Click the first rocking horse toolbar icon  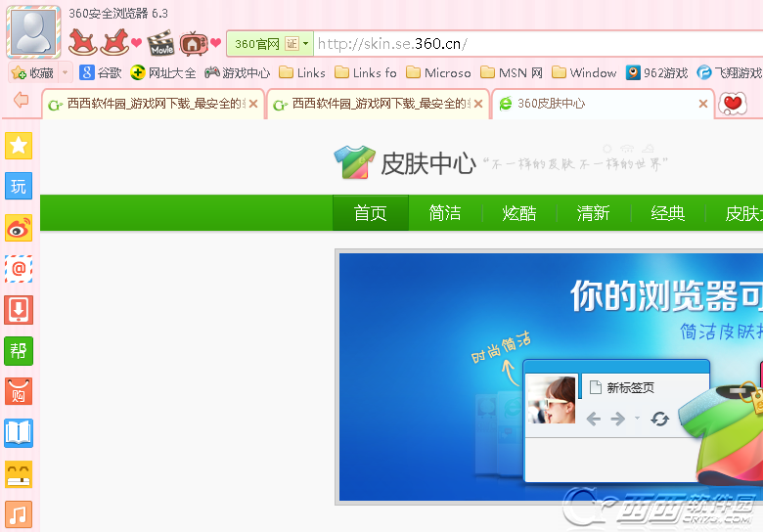(x=82, y=42)
